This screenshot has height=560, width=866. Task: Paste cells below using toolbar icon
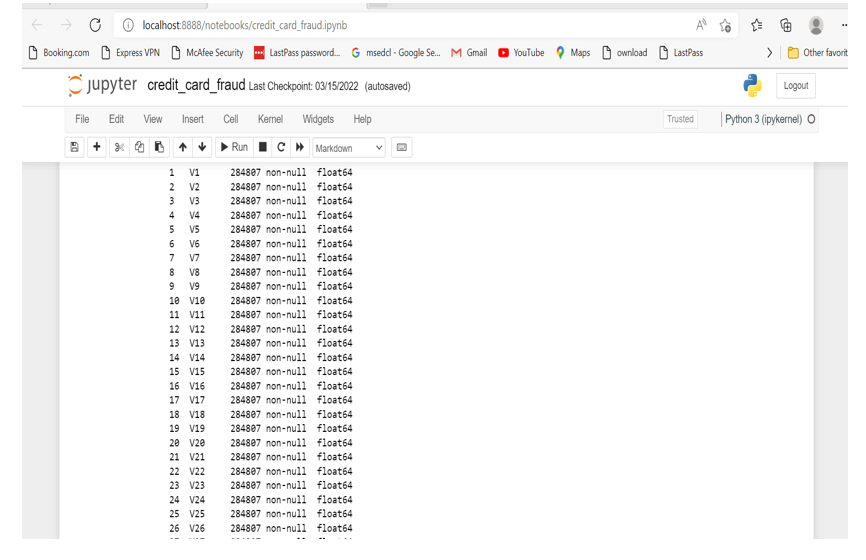159,147
